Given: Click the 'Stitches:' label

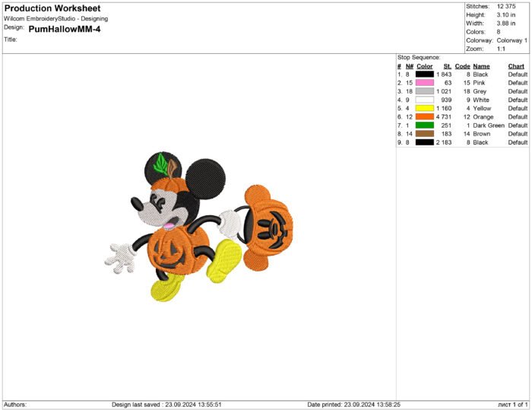Looking at the screenshot, I should 477,6.
